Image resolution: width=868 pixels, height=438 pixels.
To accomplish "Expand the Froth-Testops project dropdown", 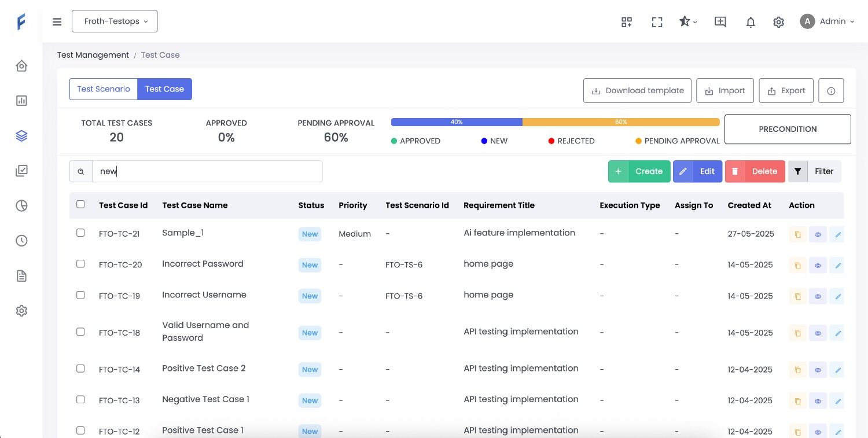I will pos(115,21).
